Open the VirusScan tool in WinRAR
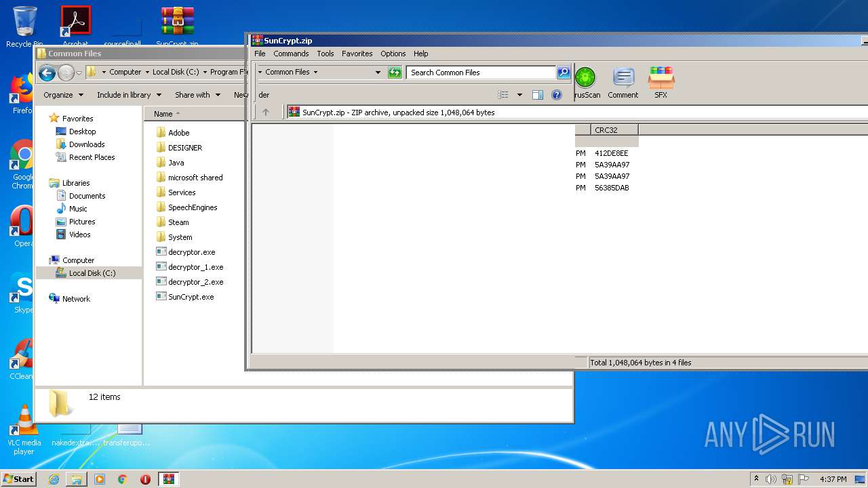The width and height of the screenshot is (868, 488). coord(586,83)
